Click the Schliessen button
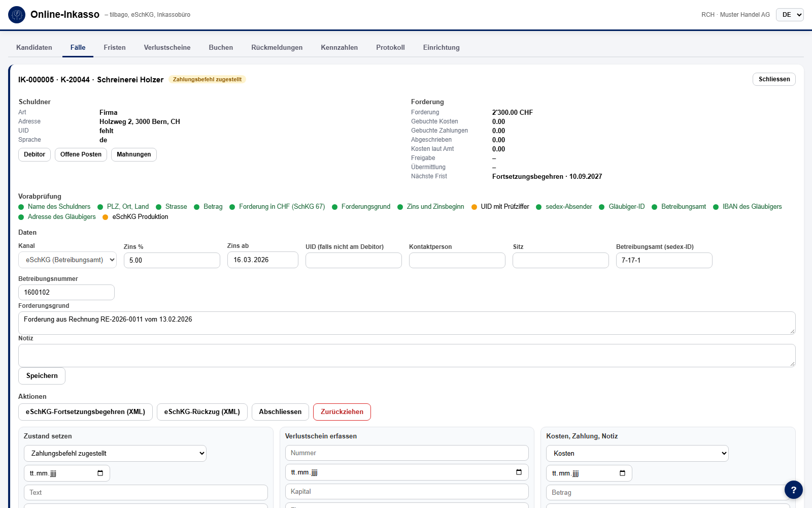Viewport: 812px width, 508px height. pyautogui.click(x=774, y=79)
